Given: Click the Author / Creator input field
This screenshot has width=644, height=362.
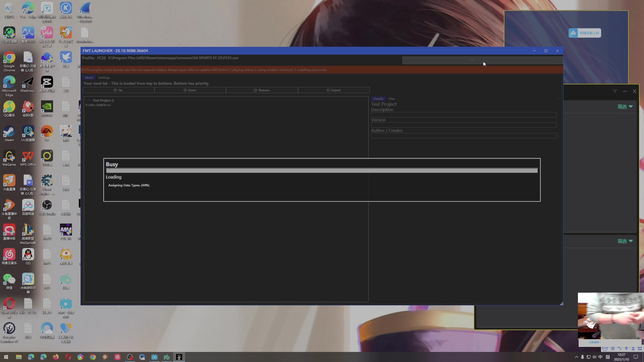Looking at the screenshot, I should coord(464,136).
